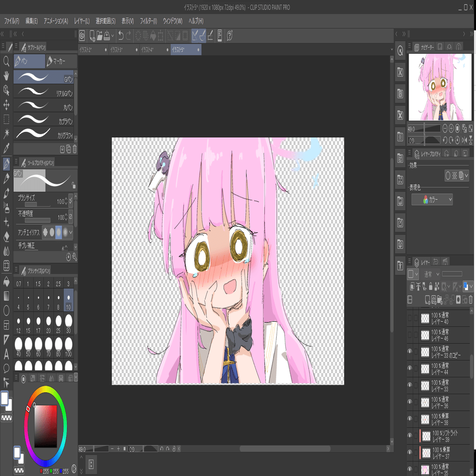476x476 pixels.
Task: Open expression color カラー dropdown
Action: point(432,200)
